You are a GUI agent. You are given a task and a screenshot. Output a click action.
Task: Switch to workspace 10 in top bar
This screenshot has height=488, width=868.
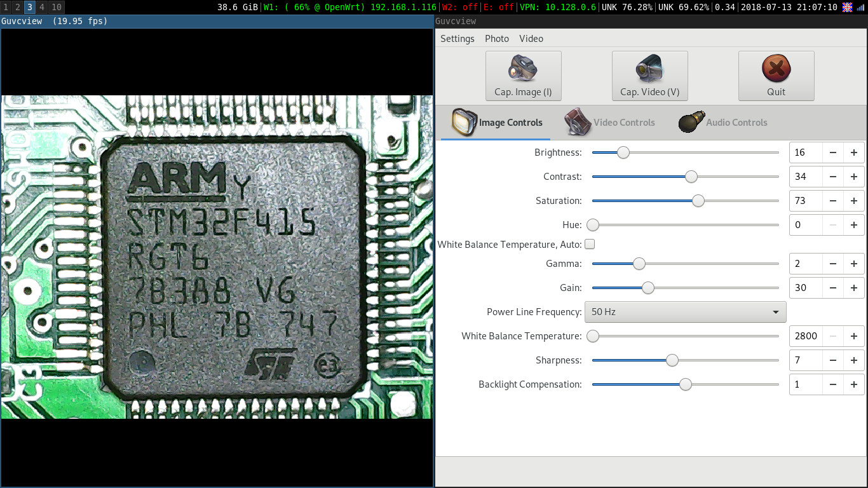pyautogui.click(x=57, y=7)
